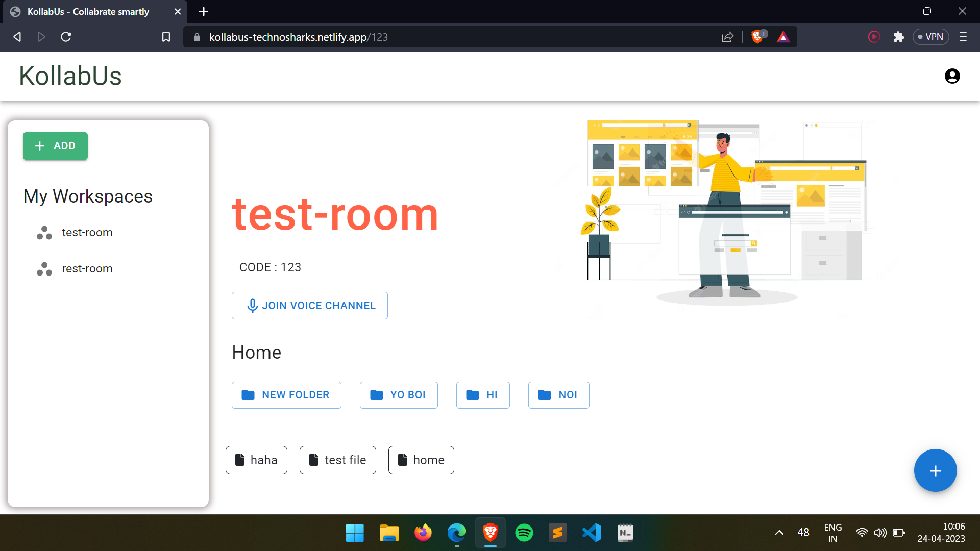
Task: Click the floating plus button to add an item
Action: [x=935, y=470]
